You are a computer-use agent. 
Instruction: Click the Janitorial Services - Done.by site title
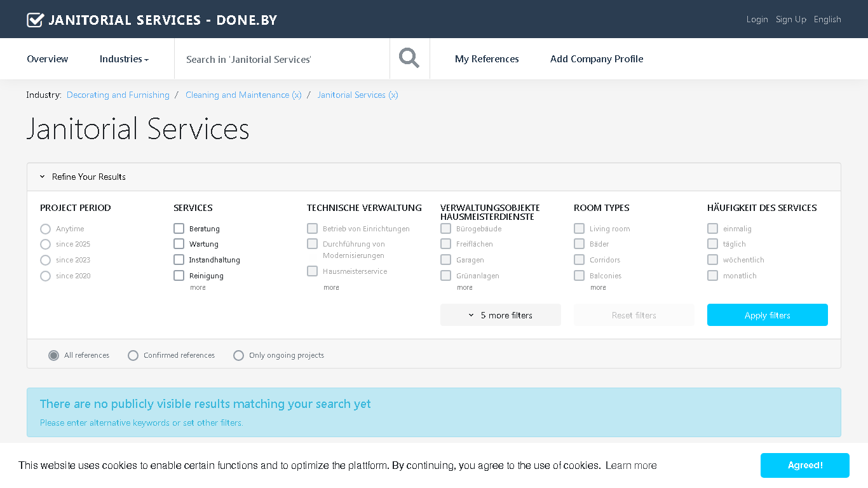coord(163,20)
